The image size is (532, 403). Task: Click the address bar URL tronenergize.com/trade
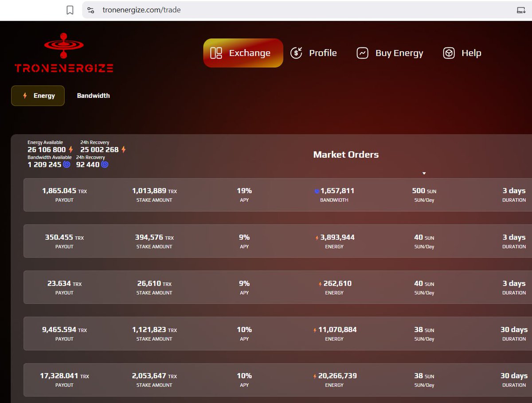(x=141, y=10)
